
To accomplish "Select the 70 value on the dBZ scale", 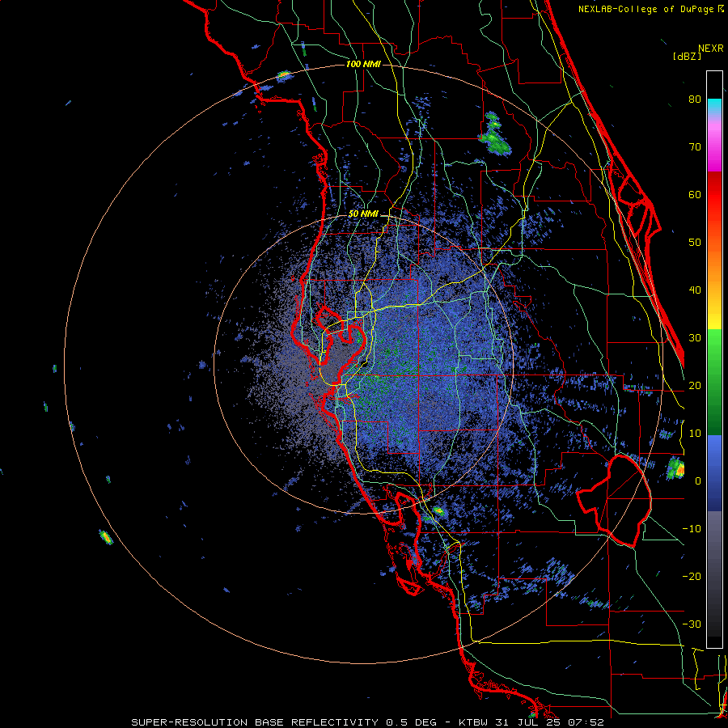I will 695,146.
